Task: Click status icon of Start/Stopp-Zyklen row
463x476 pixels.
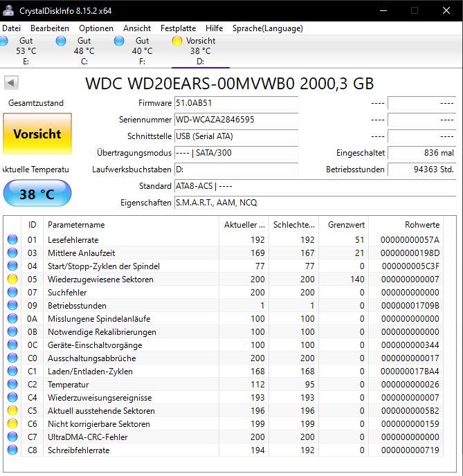Action: click(x=12, y=266)
